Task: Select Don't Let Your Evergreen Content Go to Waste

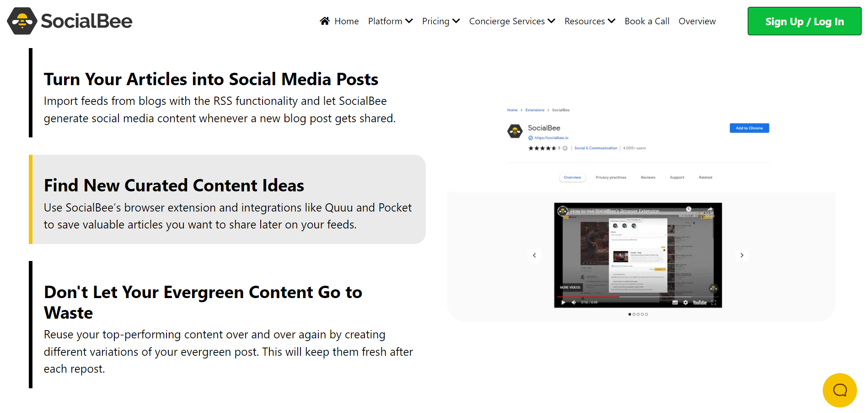Action: [x=203, y=302]
